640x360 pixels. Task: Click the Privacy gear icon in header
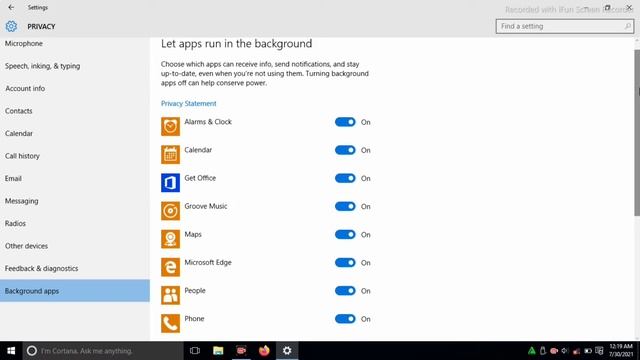(11, 26)
